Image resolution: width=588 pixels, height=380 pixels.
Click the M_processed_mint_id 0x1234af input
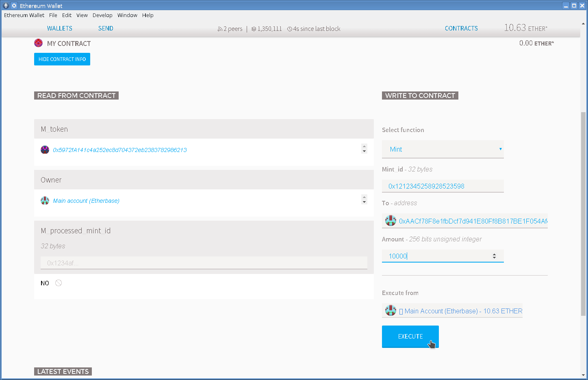[204, 263]
